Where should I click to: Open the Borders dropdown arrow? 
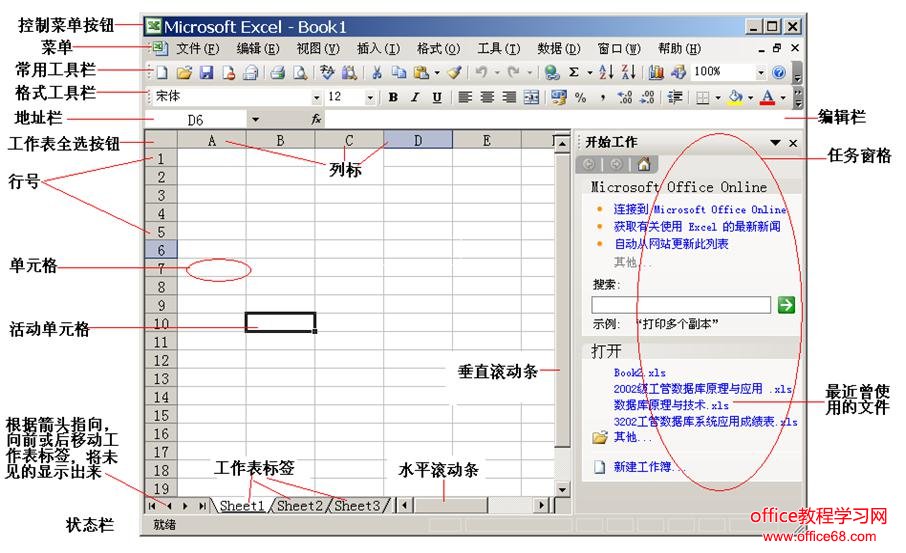point(718,97)
